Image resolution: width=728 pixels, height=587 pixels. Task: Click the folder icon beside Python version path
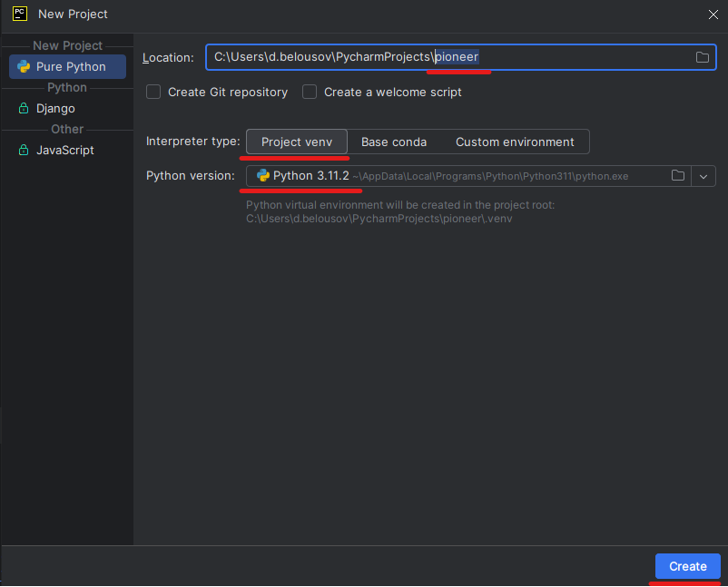click(x=678, y=176)
